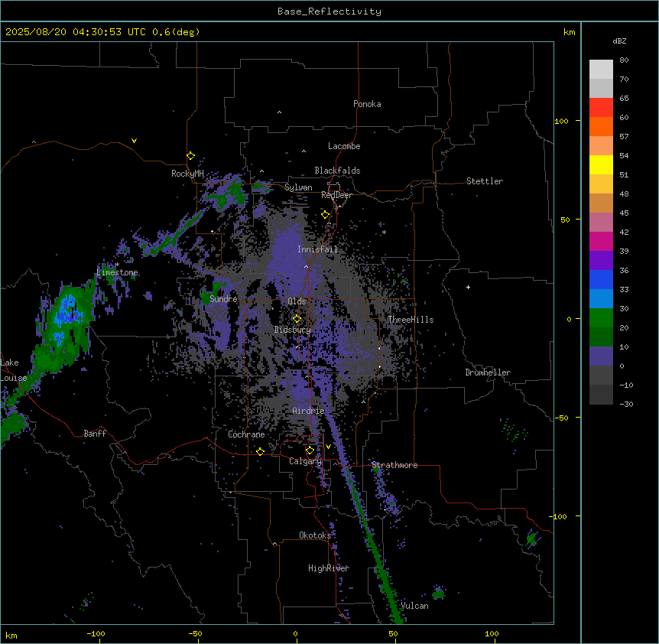
Task: Click the yellow V marker northwest of RockyMH
Action: click(134, 141)
